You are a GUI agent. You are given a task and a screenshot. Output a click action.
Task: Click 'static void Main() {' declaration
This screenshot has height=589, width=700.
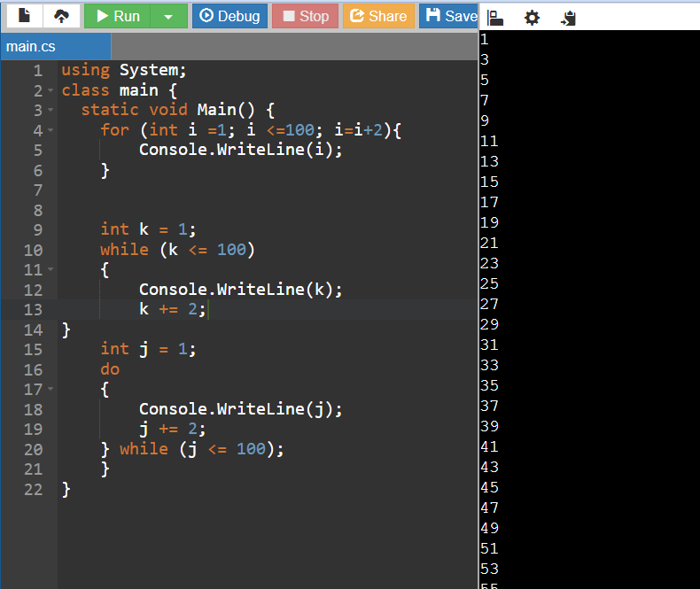[178, 110]
